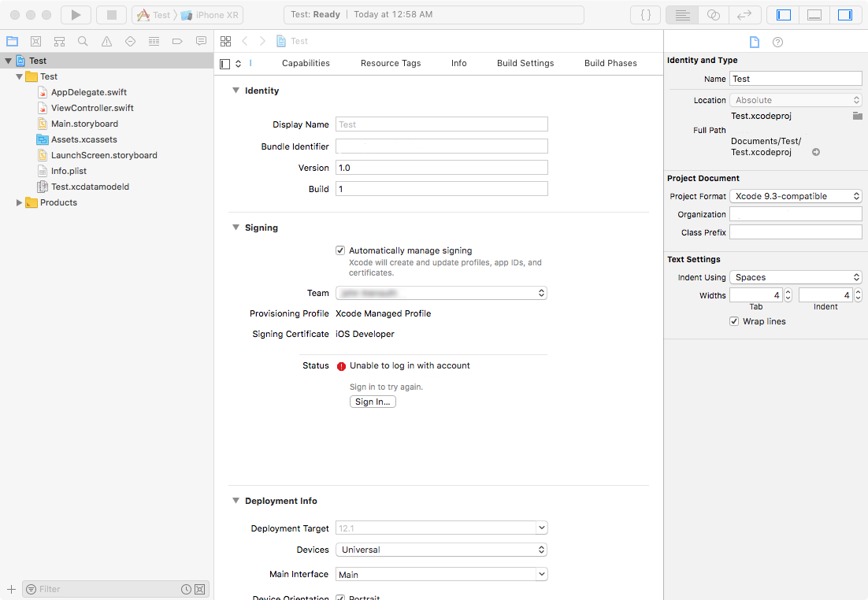Screen dimensions: 868x600
Task: Show the Version editor
Action: click(x=744, y=15)
